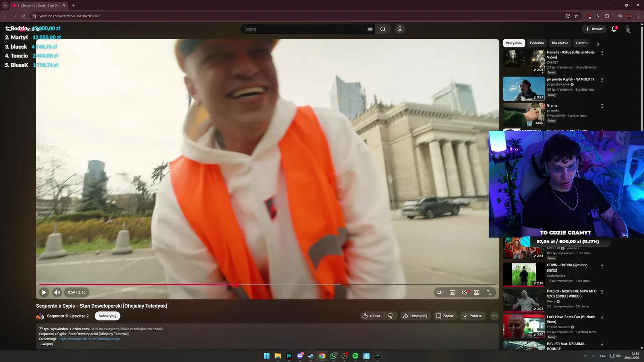The height and width of the screenshot is (362, 644).
Task: Open the Windows Start menu
Action: pyautogui.click(x=267, y=356)
